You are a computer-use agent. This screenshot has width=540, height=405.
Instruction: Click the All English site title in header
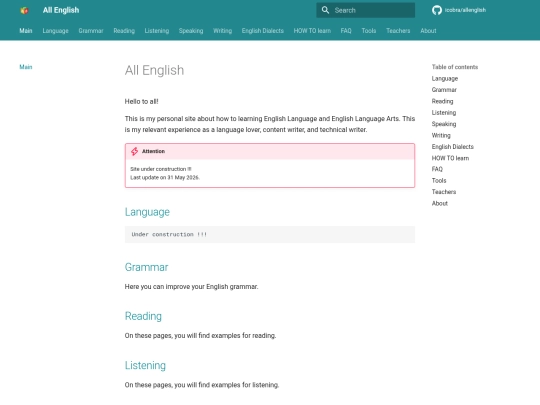point(61,10)
